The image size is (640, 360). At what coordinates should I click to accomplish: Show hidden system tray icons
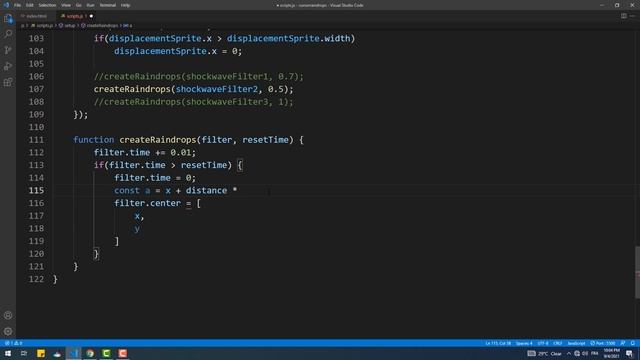tap(569, 353)
